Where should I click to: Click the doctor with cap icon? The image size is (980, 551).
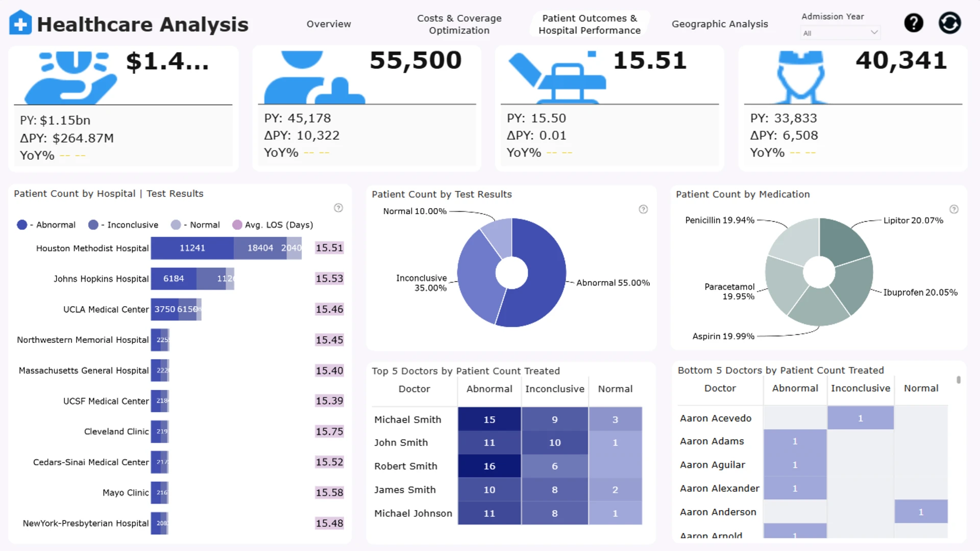(x=800, y=77)
